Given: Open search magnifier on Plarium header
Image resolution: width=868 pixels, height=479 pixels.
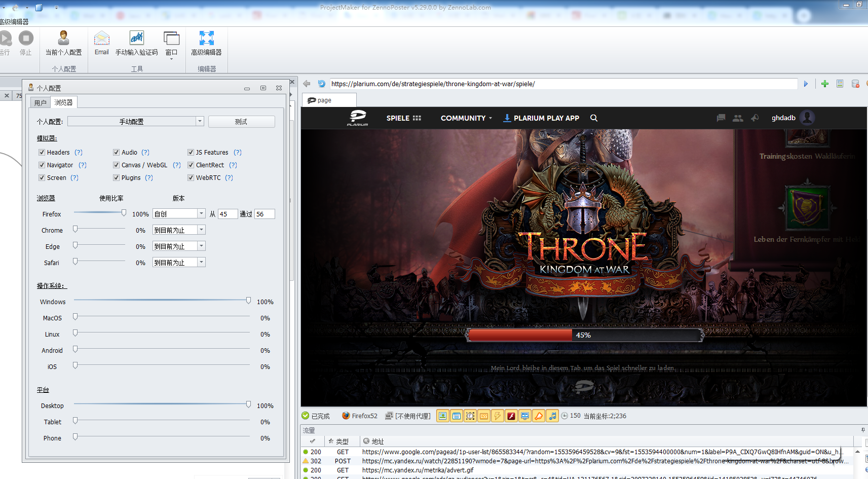Looking at the screenshot, I should coord(594,118).
